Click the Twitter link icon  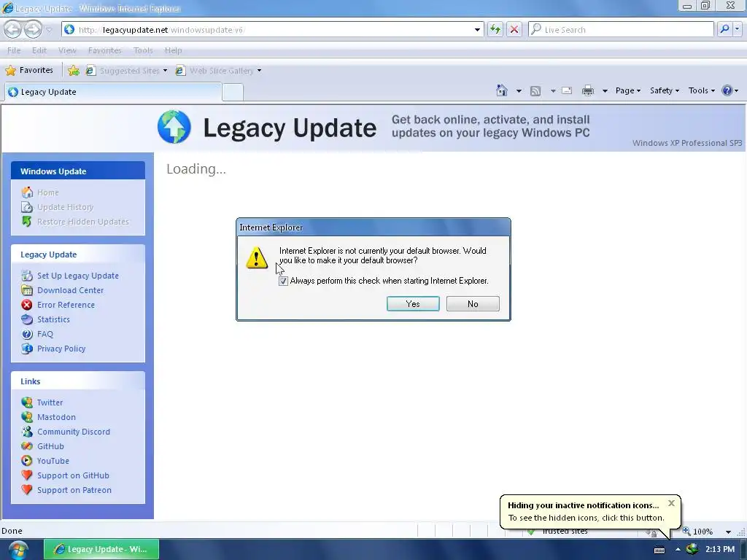coord(27,402)
